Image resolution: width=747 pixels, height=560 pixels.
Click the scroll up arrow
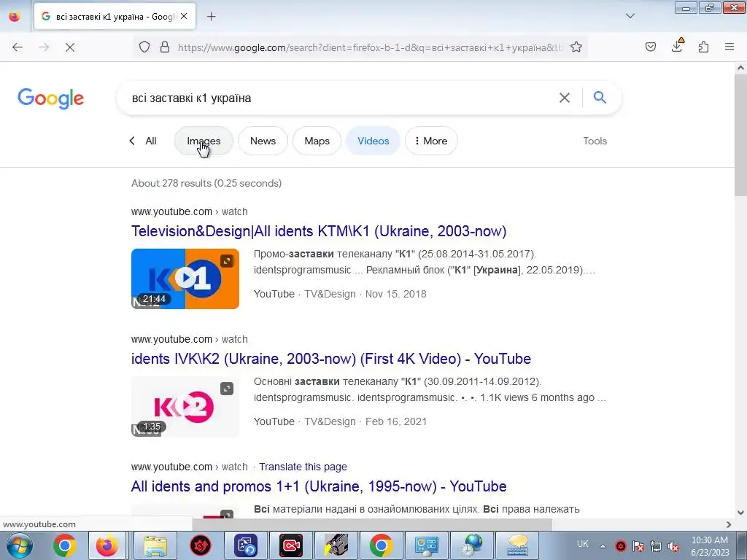[x=740, y=68]
